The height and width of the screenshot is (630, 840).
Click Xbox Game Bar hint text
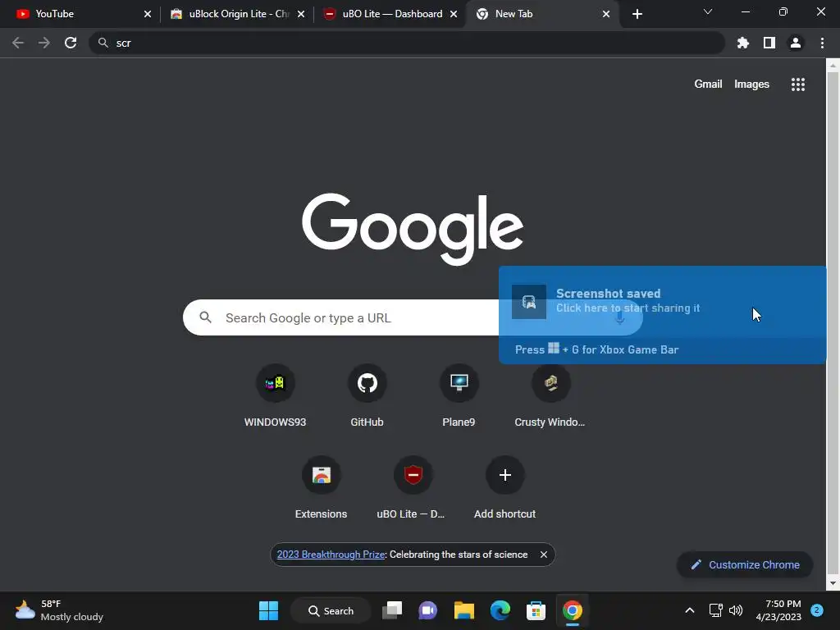597,349
